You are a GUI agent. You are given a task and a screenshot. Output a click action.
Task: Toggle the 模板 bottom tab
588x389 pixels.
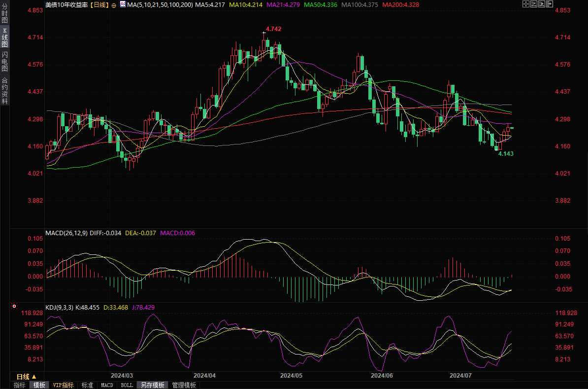coord(39,385)
